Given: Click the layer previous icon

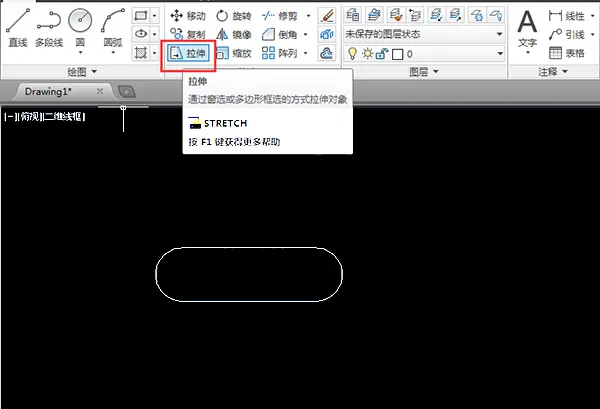Looking at the screenshot, I should [415, 15].
